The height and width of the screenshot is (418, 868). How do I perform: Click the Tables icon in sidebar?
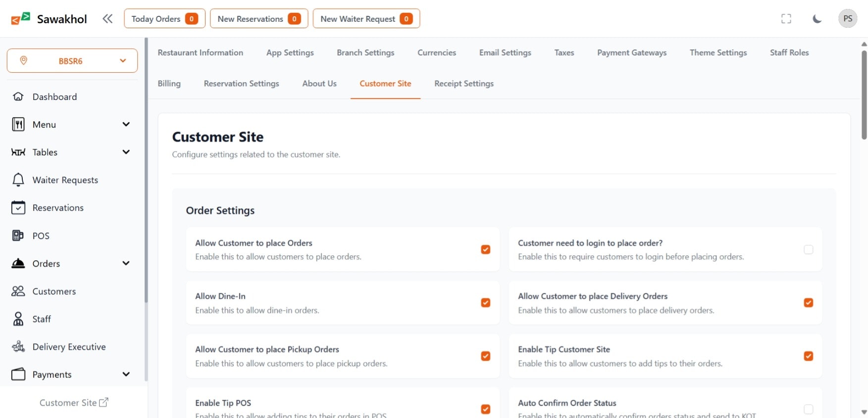click(18, 152)
